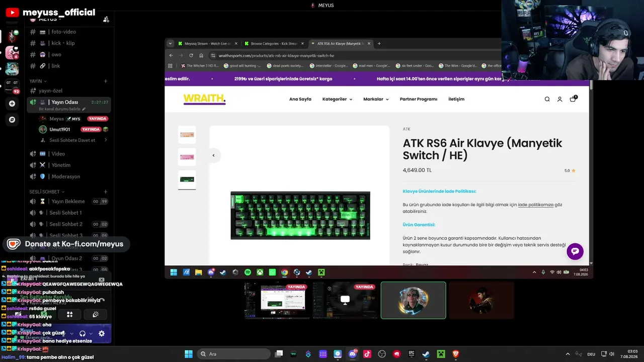Open the purple chat support bubble

pos(575,251)
